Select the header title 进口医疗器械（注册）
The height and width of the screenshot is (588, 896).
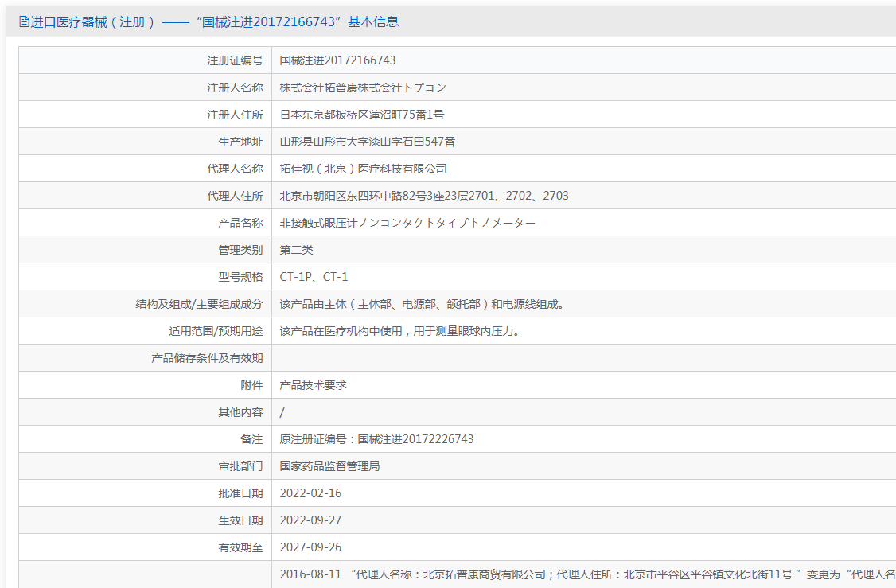(x=93, y=21)
